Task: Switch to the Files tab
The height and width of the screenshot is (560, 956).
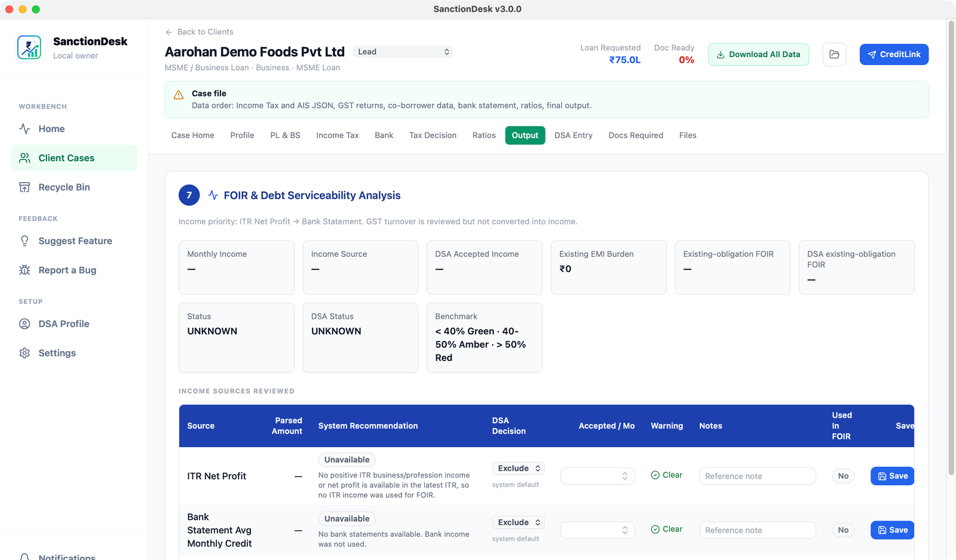Action: (688, 136)
